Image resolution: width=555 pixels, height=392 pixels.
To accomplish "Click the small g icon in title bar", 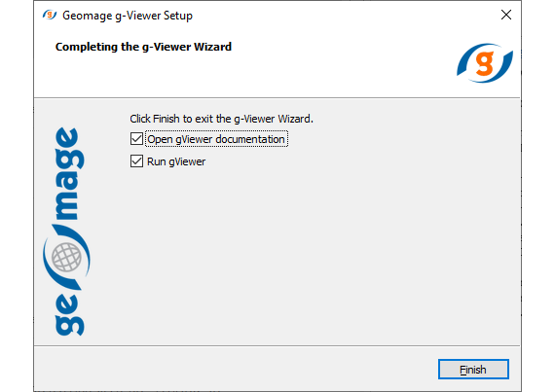I will (x=50, y=16).
